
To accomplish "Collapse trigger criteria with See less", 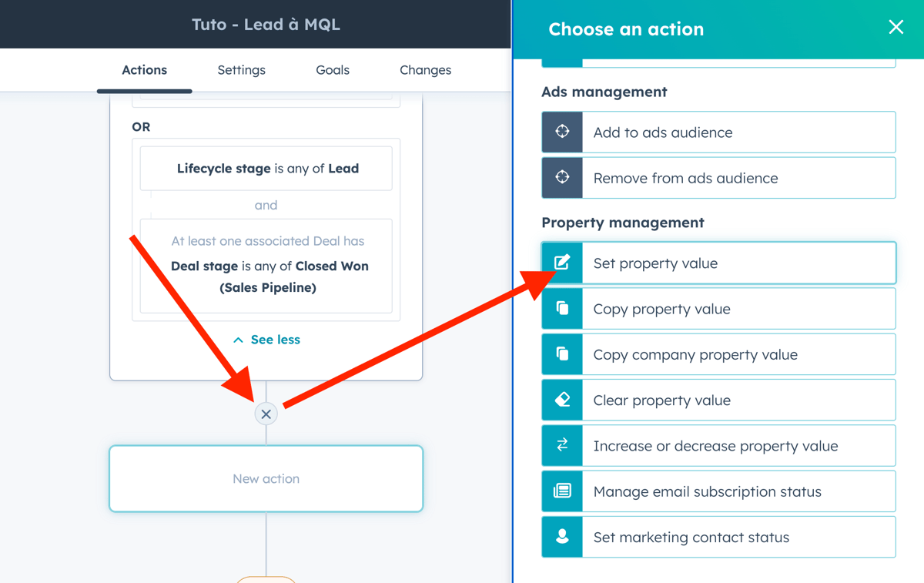I will tap(266, 340).
